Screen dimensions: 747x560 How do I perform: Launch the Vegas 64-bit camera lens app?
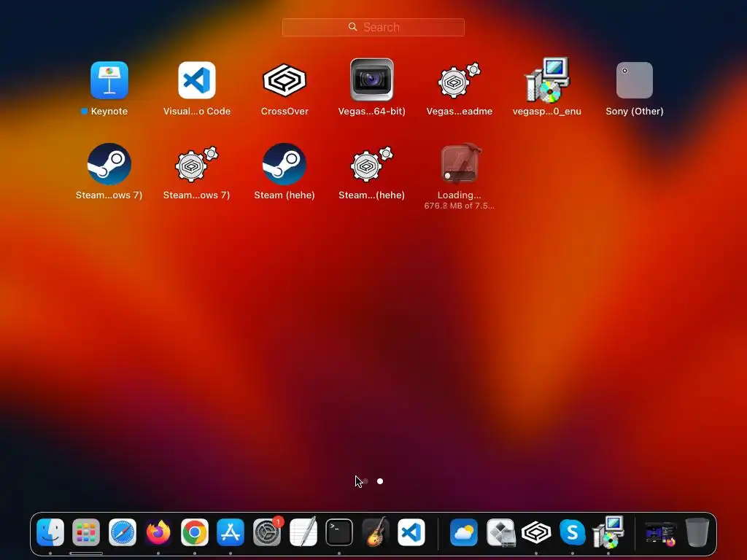point(371,80)
